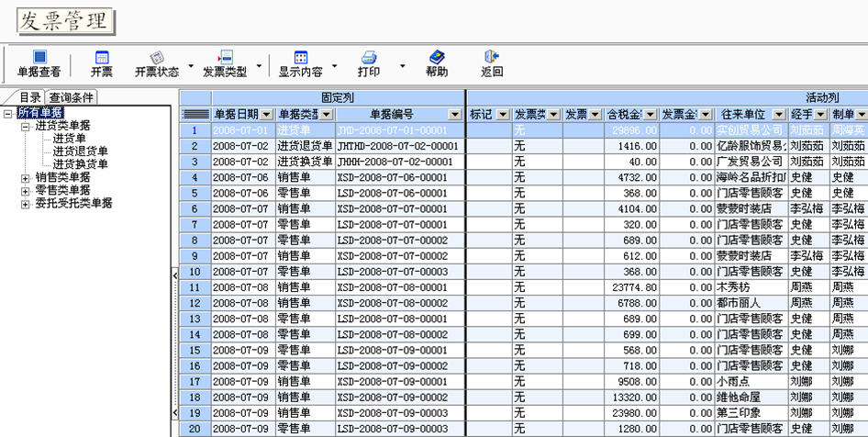Click the 显示内容 display content icon
Viewport: 868px width, 437px height.
[300, 57]
